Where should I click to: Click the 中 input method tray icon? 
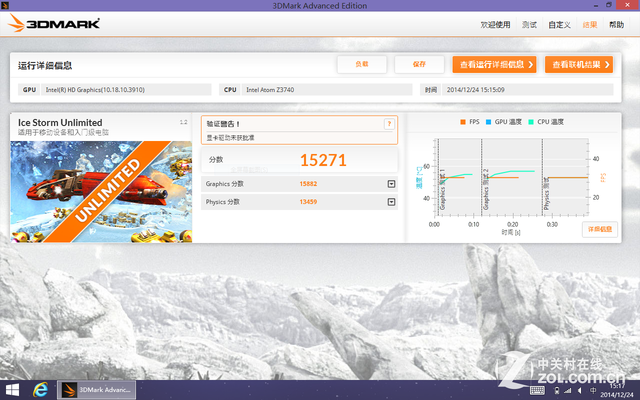[x=593, y=391]
